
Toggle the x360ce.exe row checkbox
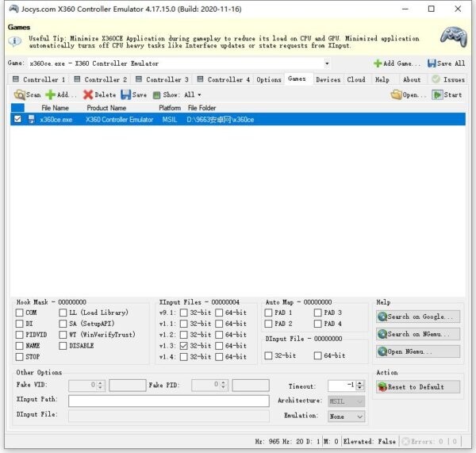pyautogui.click(x=18, y=119)
